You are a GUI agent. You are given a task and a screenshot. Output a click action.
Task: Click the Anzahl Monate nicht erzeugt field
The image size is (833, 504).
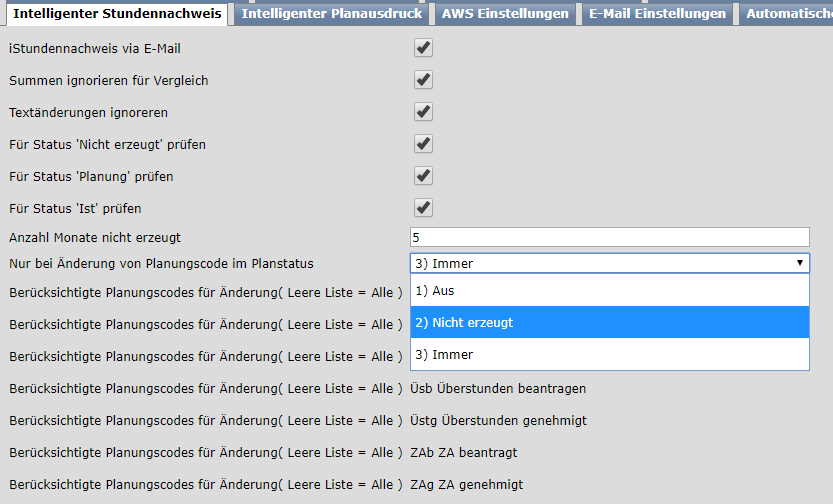click(x=609, y=237)
